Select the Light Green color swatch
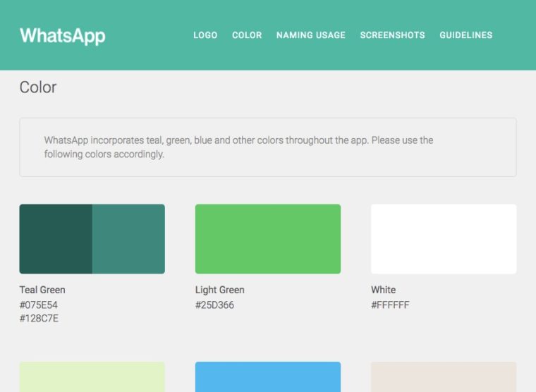This screenshot has width=536, height=392. 268,239
